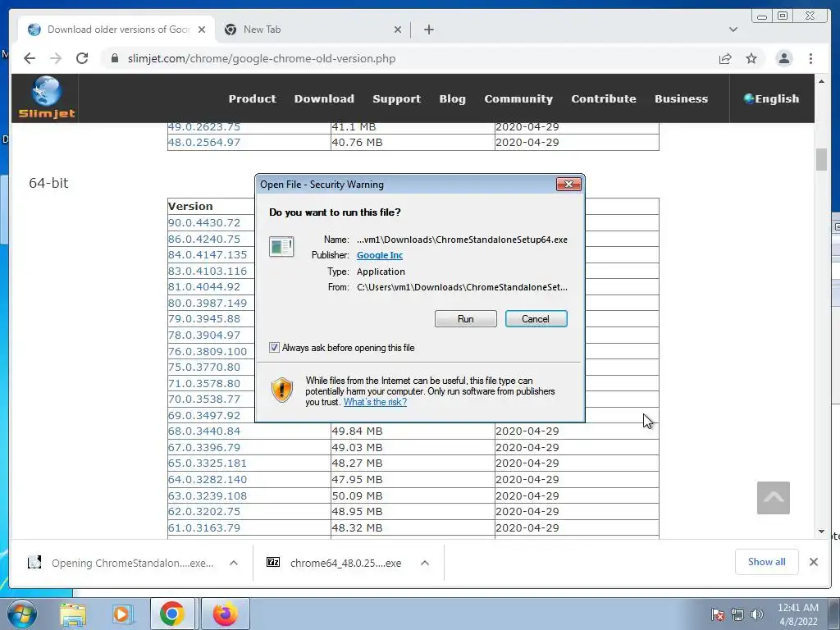Open version 67.0.3396.79 link
The width and height of the screenshot is (840, 630).
coord(204,447)
